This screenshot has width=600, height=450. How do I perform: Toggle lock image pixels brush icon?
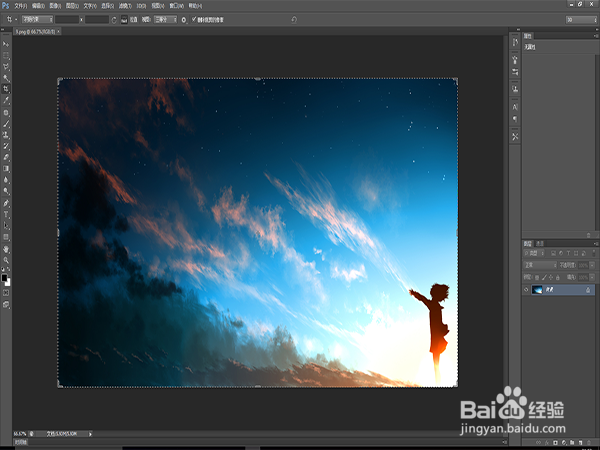click(544, 277)
